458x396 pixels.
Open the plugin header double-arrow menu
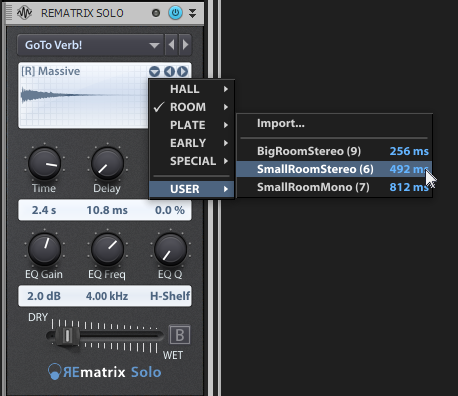pyautogui.click(x=192, y=13)
